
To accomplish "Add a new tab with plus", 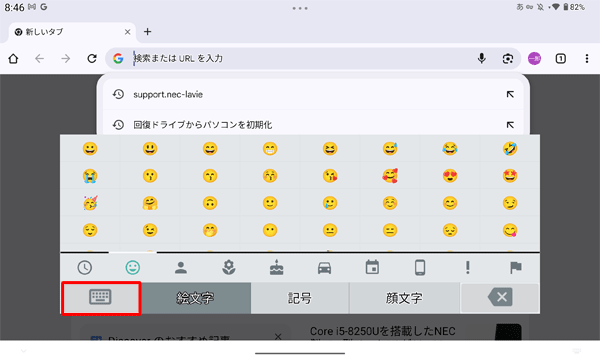I will click(148, 32).
